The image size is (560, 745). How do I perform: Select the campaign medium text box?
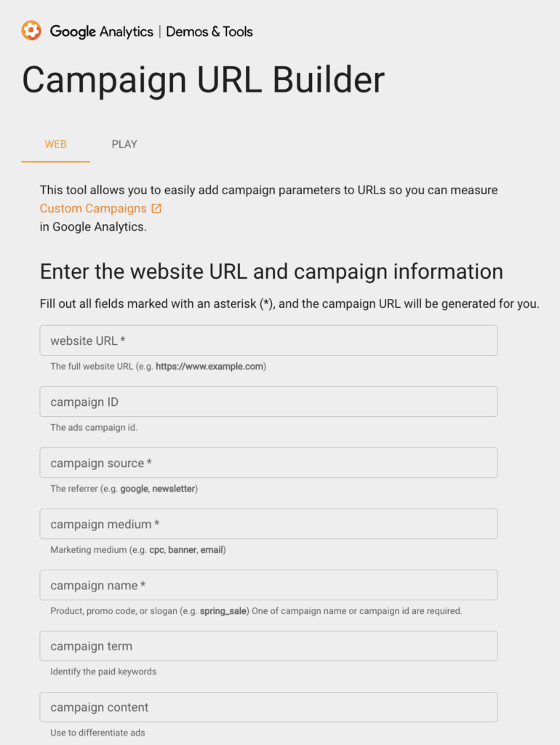click(x=269, y=524)
